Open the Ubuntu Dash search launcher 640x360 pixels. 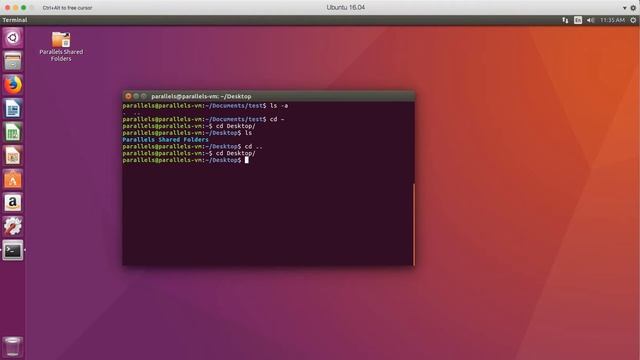[x=13, y=38]
